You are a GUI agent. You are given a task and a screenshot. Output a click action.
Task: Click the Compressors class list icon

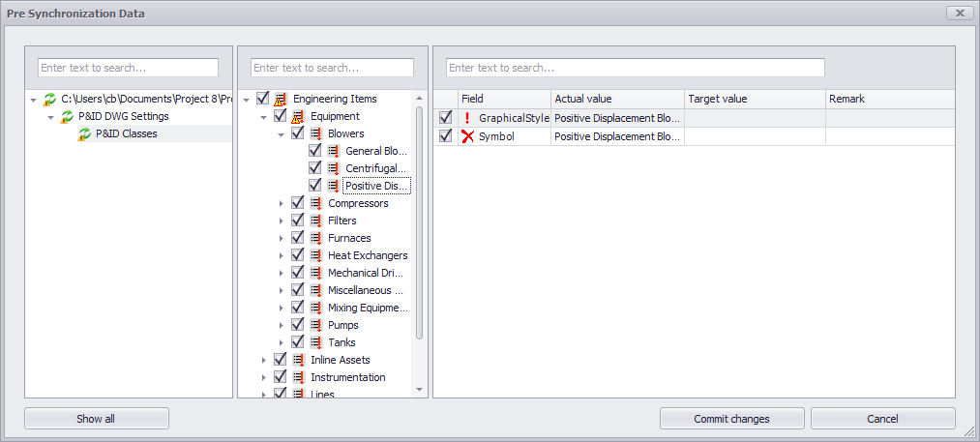pyautogui.click(x=315, y=203)
